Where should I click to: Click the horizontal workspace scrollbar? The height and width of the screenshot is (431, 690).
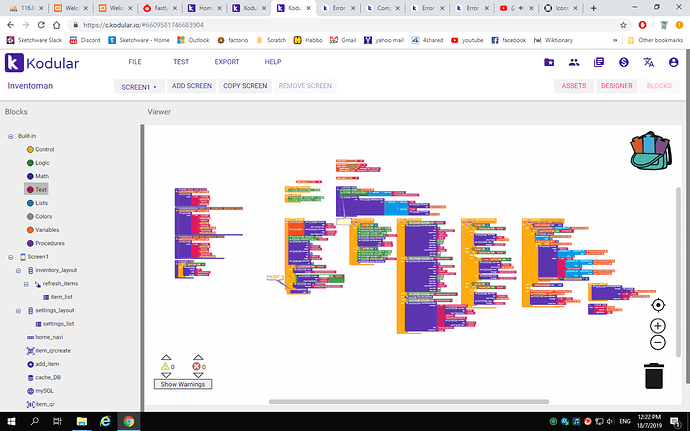point(409,402)
